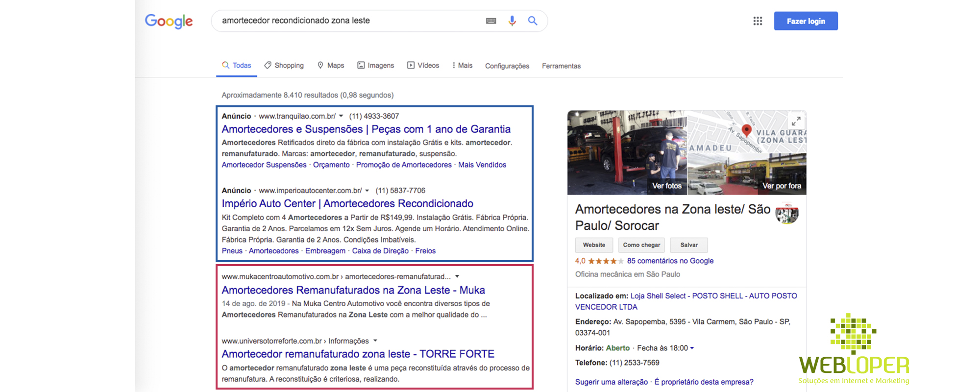Click Sugerir uma alteração link
Viewport: 980px width, 392px height.
point(612,382)
